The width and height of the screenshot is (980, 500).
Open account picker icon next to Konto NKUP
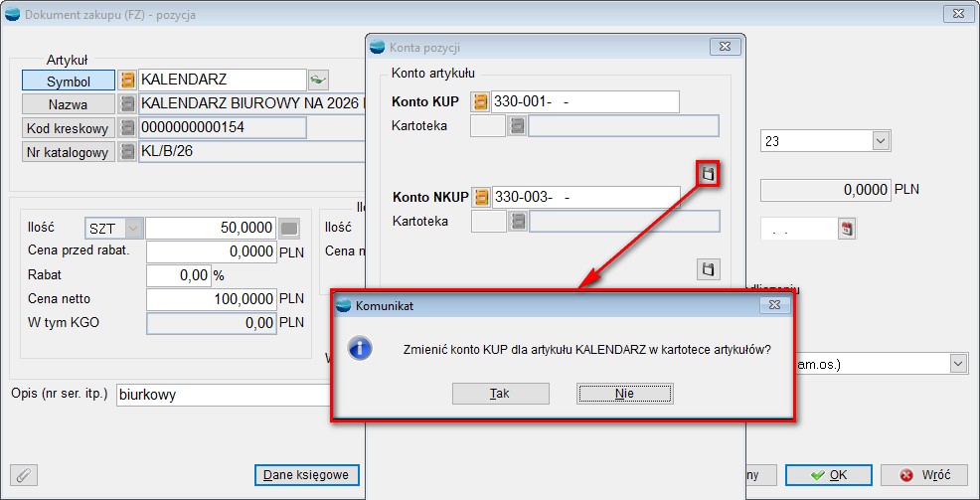click(x=481, y=197)
